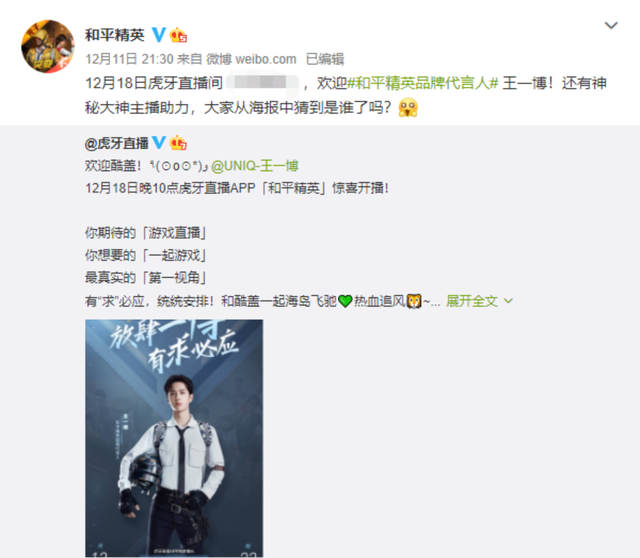
Task: Open the 和平精英 profile avatar
Action: (48, 47)
